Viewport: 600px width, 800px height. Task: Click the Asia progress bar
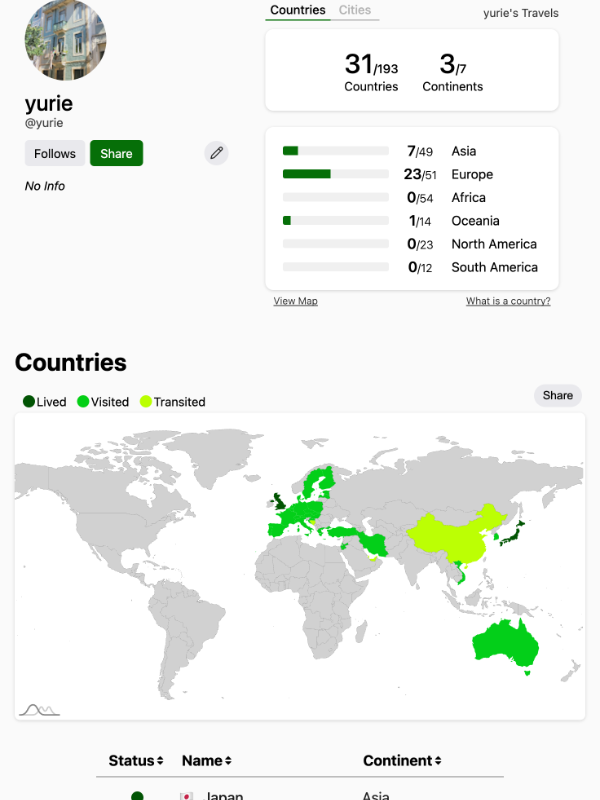tap(335, 151)
